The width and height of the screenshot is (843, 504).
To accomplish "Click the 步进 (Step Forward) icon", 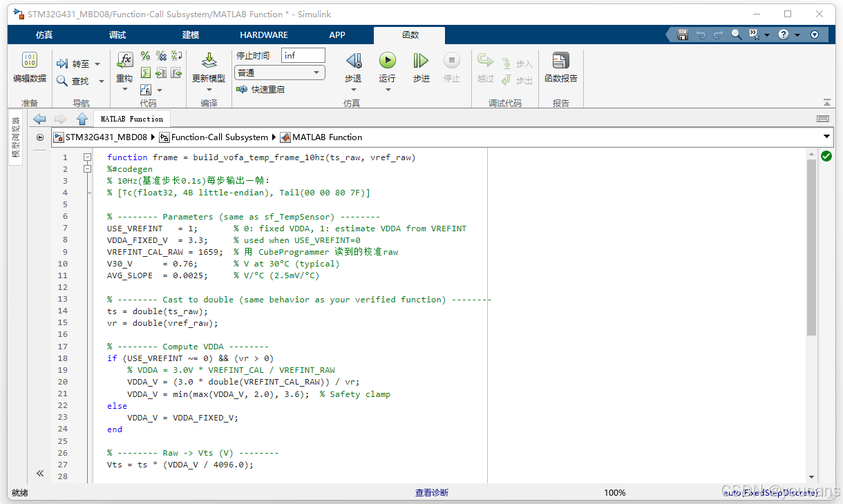I will click(421, 61).
